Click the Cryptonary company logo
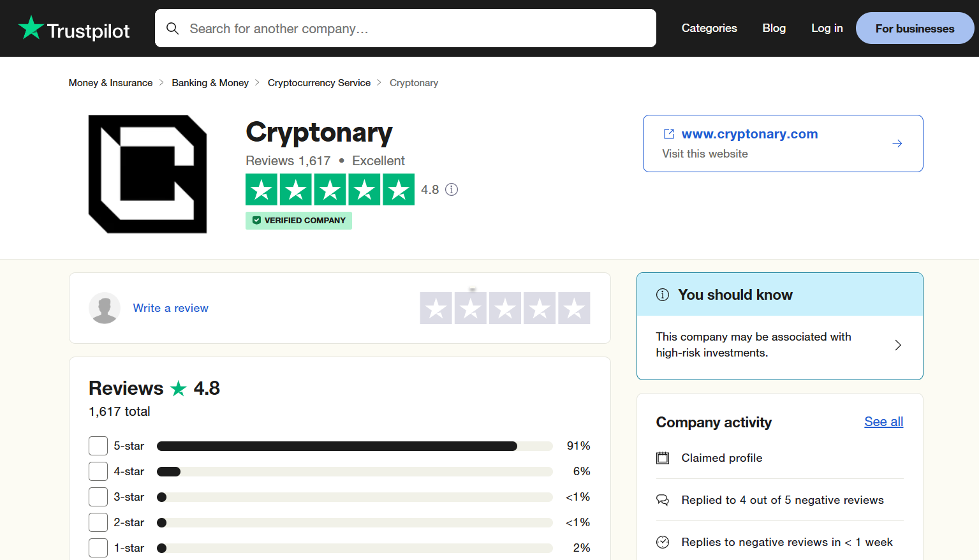This screenshot has height=560, width=979. click(147, 173)
